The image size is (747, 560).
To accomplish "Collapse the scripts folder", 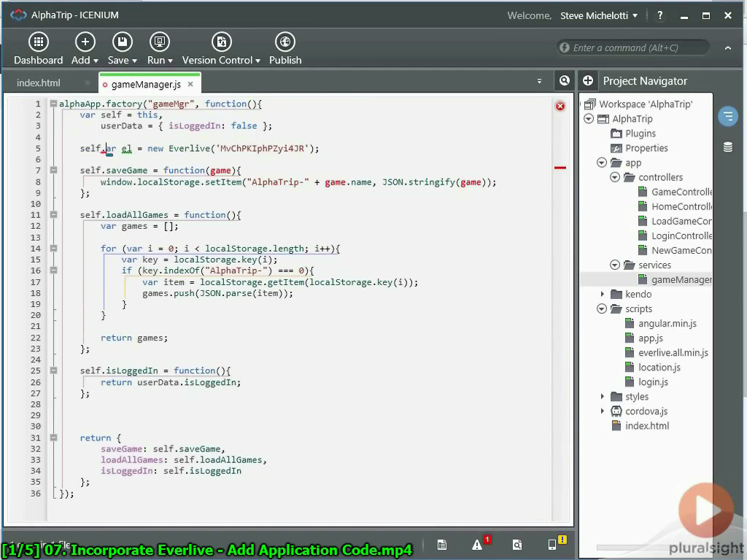I will click(x=602, y=309).
